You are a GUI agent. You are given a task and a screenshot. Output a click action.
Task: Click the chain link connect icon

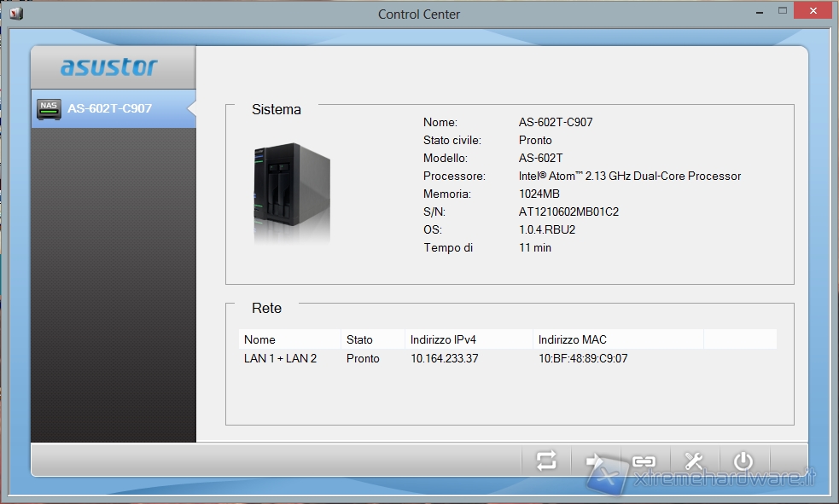(x=644, y=461)
